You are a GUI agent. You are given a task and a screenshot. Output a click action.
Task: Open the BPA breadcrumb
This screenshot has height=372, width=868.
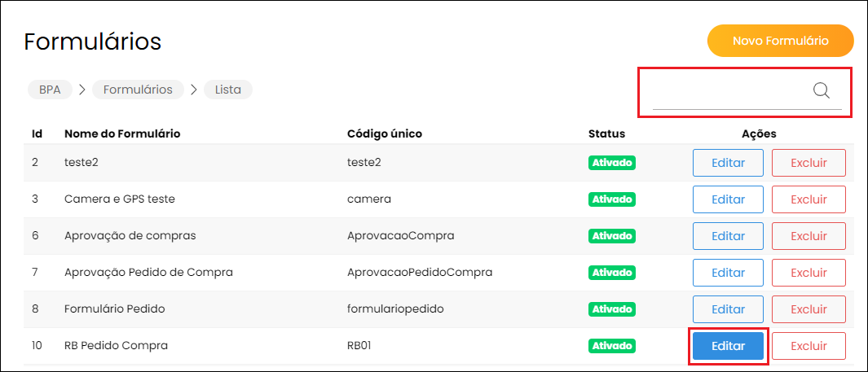coord(50,90)
